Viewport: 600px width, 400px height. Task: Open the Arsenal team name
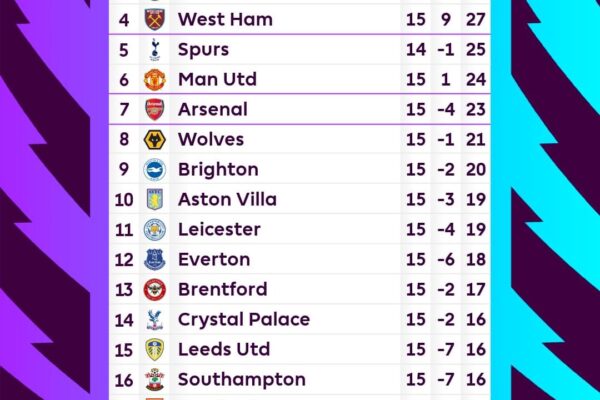click(x=212, y=109)
